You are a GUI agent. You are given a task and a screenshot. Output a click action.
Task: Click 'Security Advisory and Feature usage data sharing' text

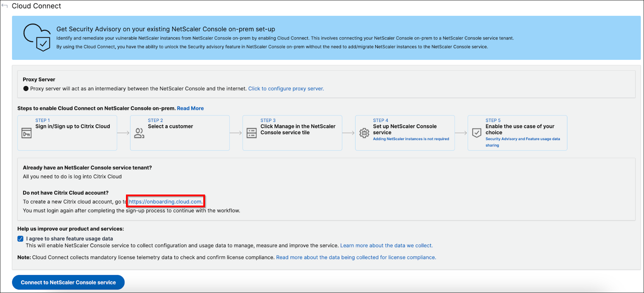coord(523,142)
